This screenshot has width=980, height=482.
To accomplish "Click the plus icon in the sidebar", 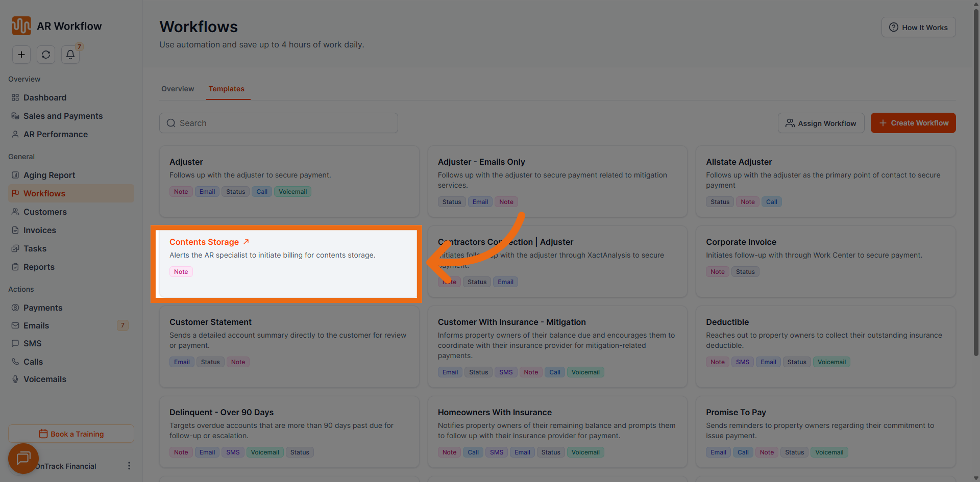I will click(21, 55).
